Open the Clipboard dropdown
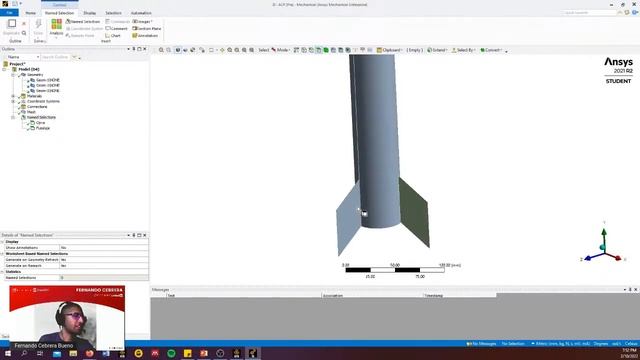This screenshot has height=360, width=640. [x=389, y=50]
